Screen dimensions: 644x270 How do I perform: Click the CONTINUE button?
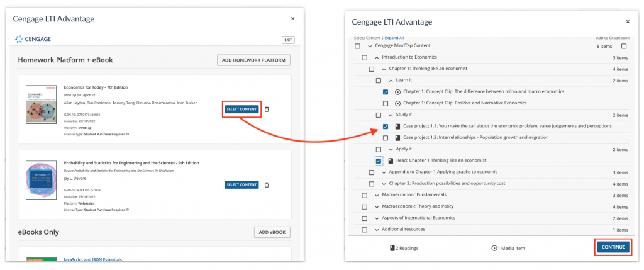pos(613,247)
